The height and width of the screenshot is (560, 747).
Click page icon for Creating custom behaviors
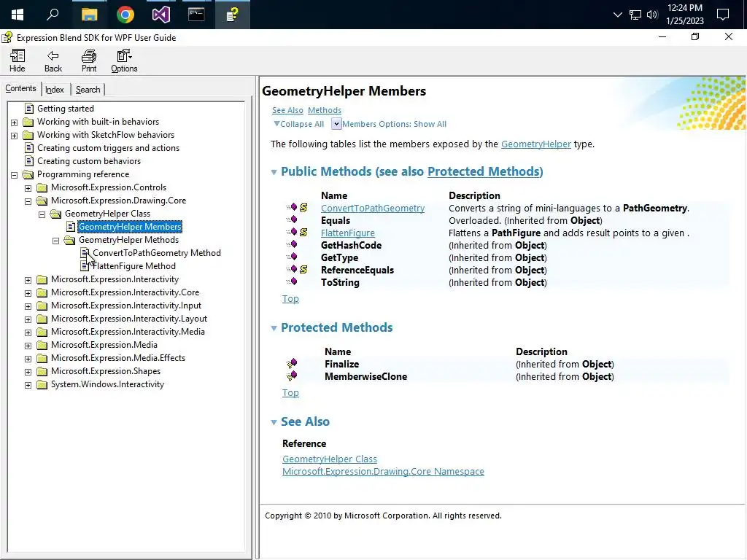point(29,161)
